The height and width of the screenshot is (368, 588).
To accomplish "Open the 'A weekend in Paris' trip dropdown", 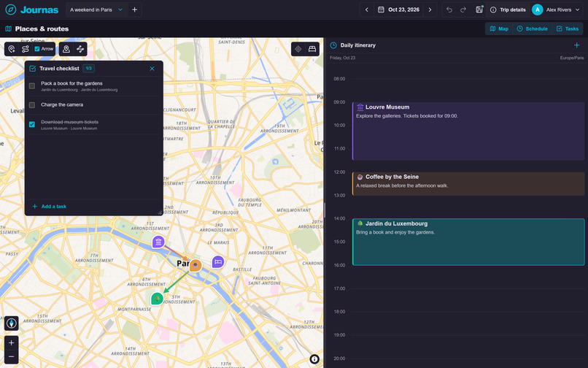I will point(96,9).
